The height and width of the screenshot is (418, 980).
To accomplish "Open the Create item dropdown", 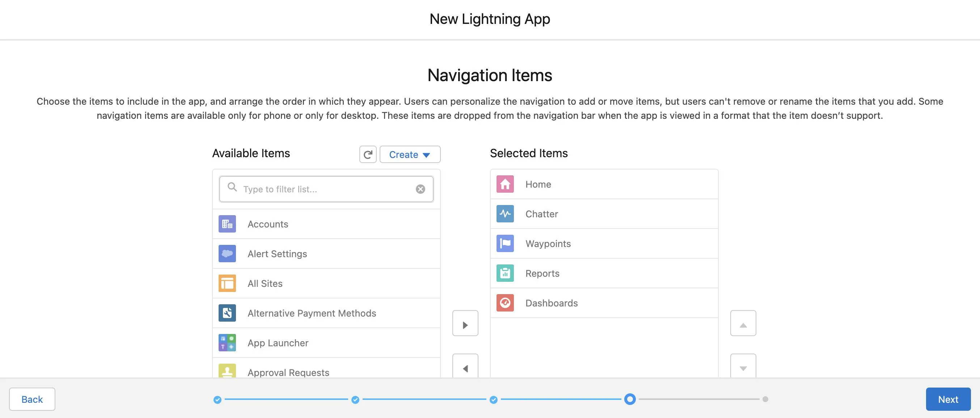I will point(409,154).
